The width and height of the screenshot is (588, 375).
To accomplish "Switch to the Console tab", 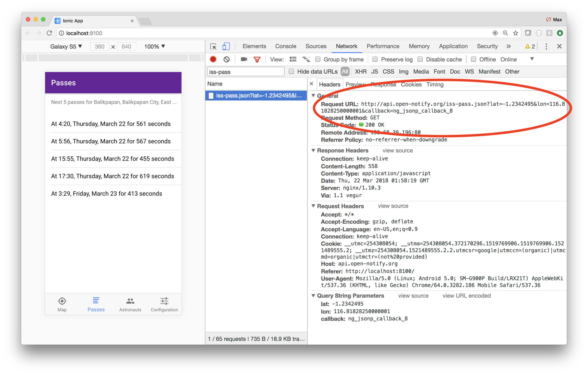I will [x=286, y=46].
